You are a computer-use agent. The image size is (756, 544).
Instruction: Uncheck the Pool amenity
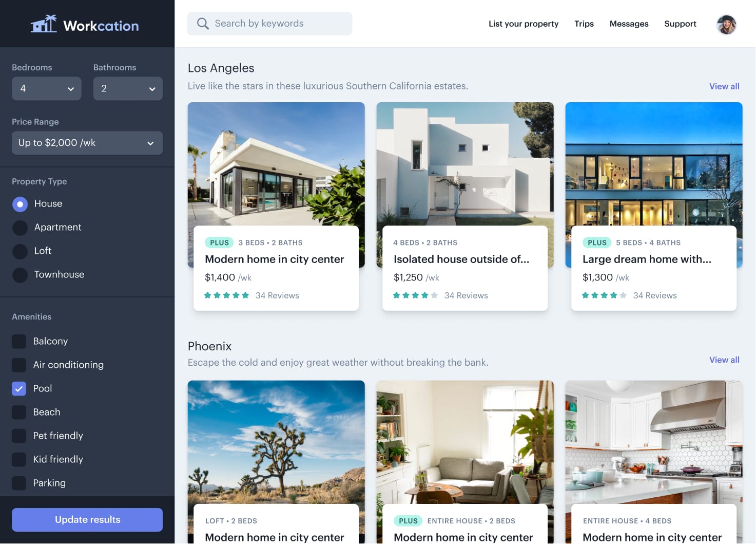(x=18, y=388)
